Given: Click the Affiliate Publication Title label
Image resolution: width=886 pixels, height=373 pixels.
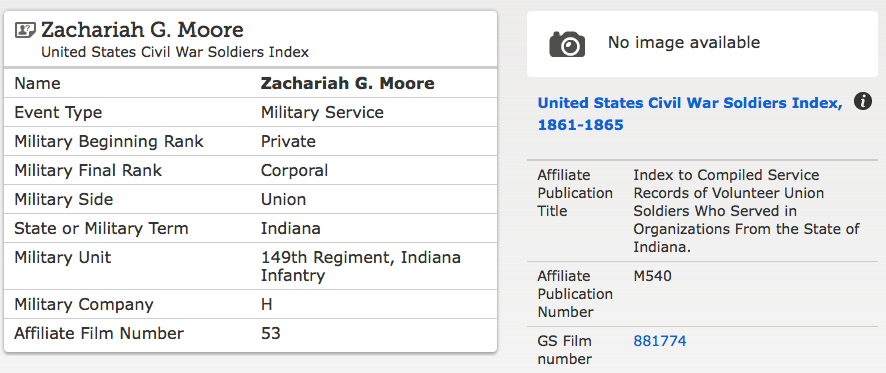Looking at the screenshot, I should coord(575,193).
